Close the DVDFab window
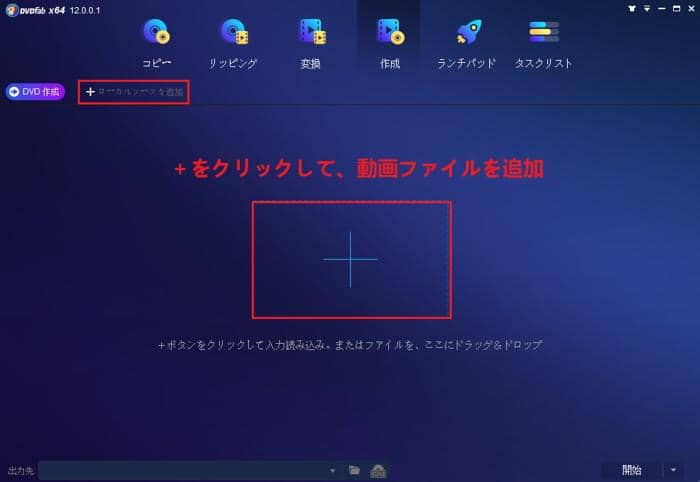The height and width of the screenshot is (482, 700). 691,8
